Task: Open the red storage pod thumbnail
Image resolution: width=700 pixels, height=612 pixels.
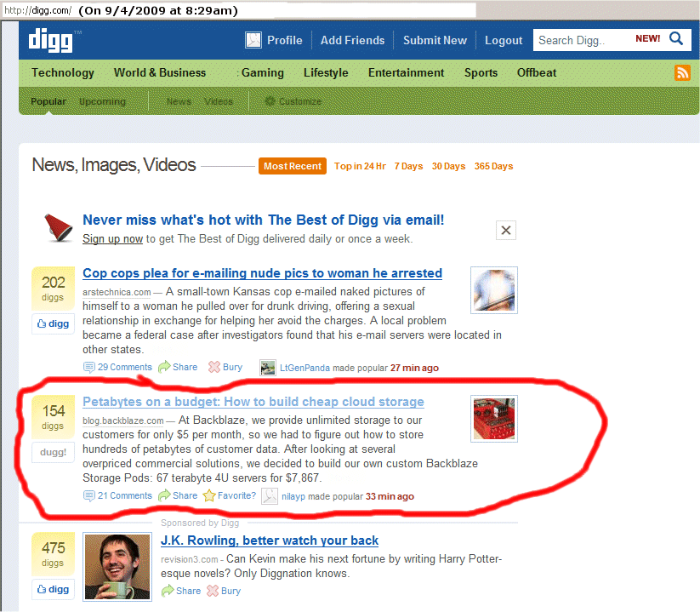Action: pyautogui.click(x=494, y=419)
